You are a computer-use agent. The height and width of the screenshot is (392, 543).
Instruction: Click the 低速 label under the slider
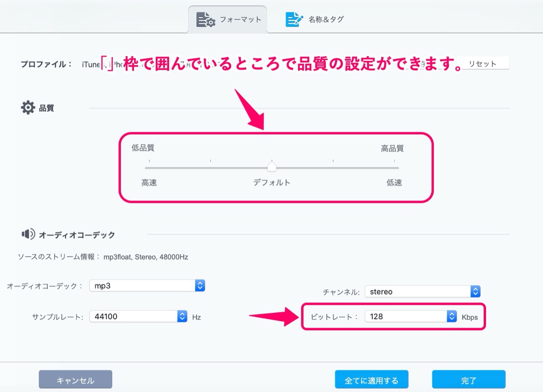pyautogui.click(x=394, y=182)
